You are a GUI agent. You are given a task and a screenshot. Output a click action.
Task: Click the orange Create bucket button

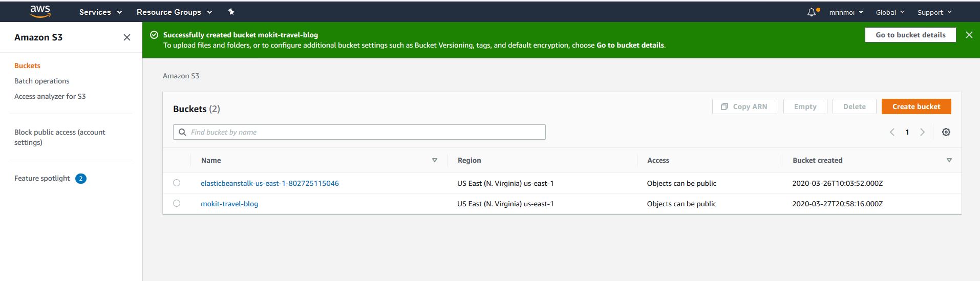[917, 106]
